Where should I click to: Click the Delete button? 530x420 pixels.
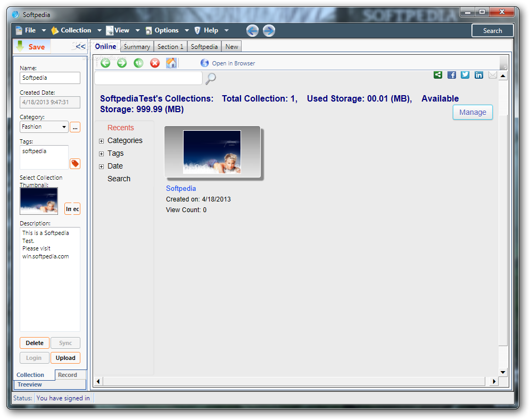pos(35,343)
